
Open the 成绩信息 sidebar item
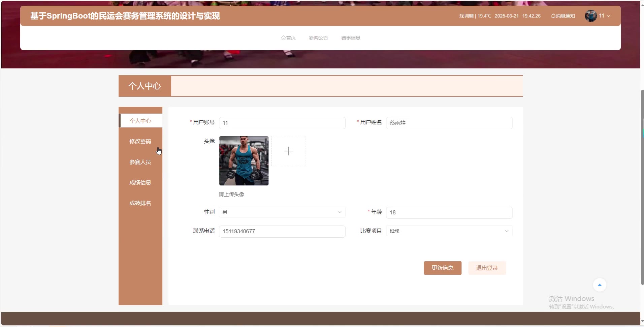140,182
